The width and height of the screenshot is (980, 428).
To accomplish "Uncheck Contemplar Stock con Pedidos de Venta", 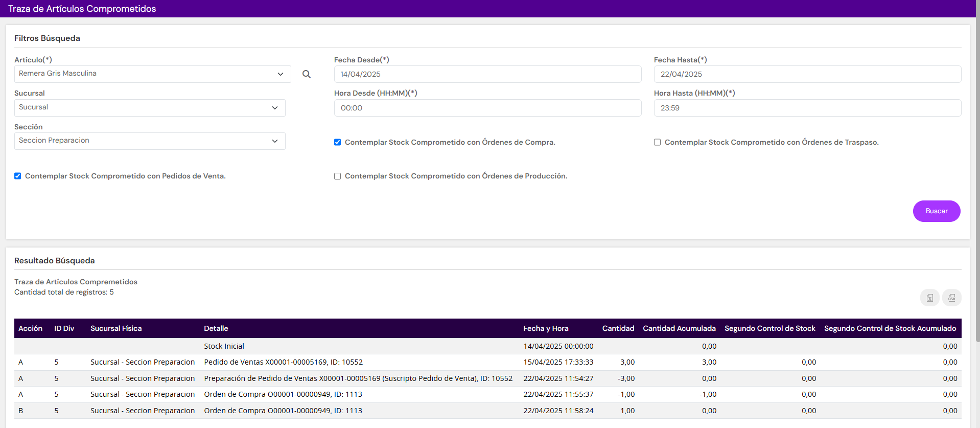I will point(18,176).
